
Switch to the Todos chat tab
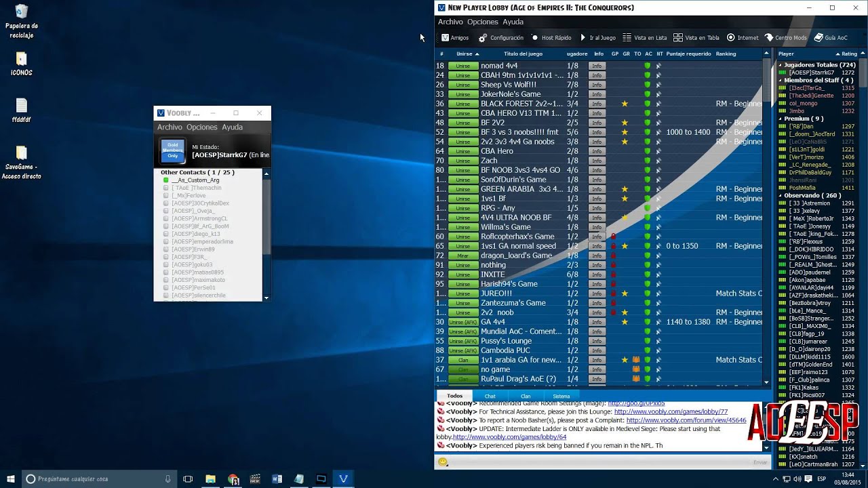click(454, 396)
